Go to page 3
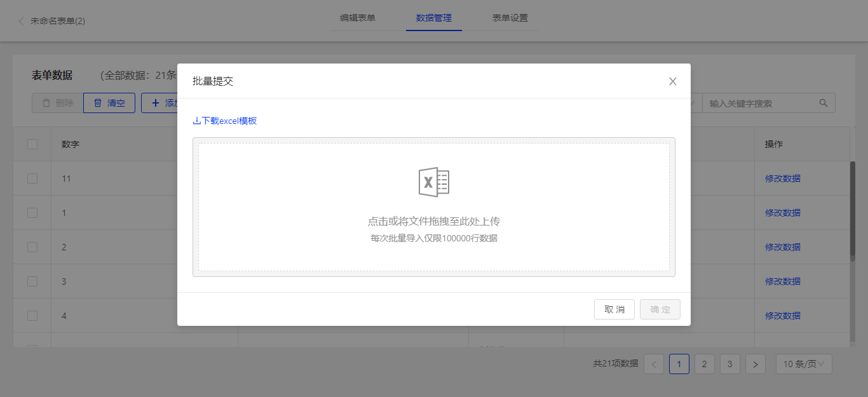The height and width of the screenshot is (397, 868). point(730,364)
